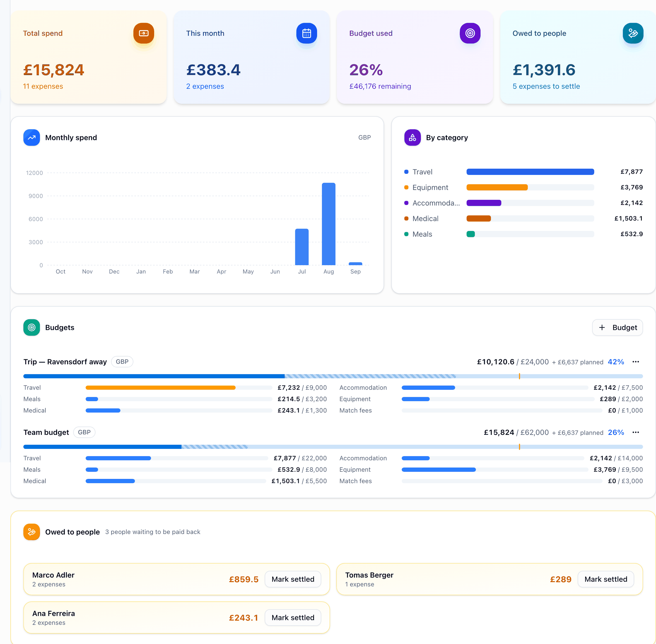Click the 26% label on Team budget
The image size is (656, 644).
(x=616, y=433)
